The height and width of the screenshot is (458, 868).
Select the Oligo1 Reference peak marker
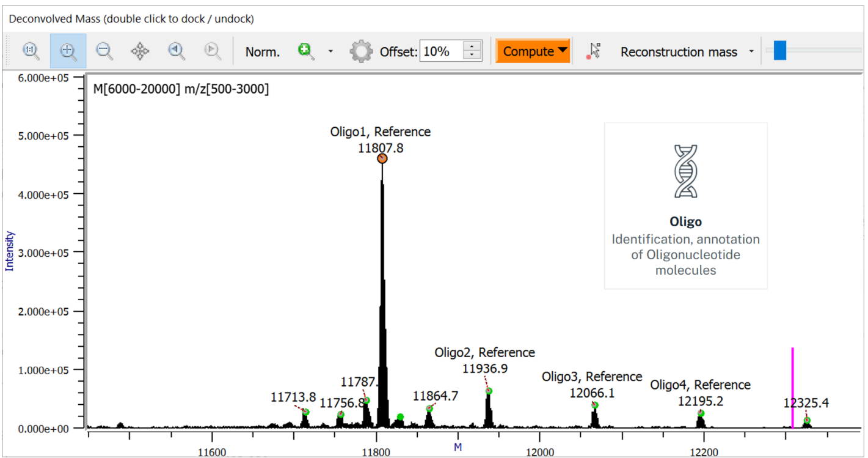382,158
